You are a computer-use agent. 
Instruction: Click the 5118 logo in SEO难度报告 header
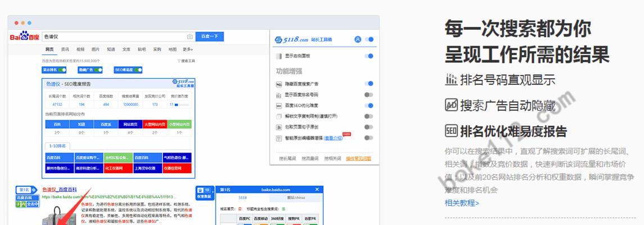click(x=183, y=84)
